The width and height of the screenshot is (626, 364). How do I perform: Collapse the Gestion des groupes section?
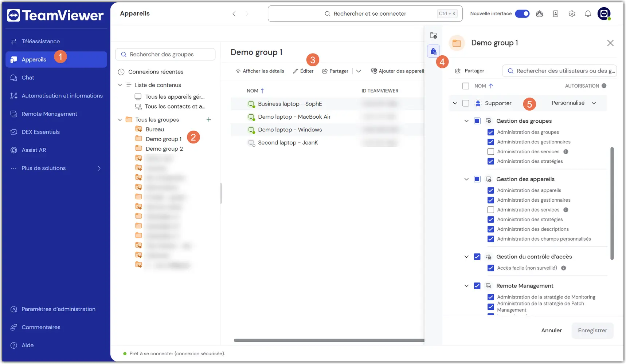(466, 121)
